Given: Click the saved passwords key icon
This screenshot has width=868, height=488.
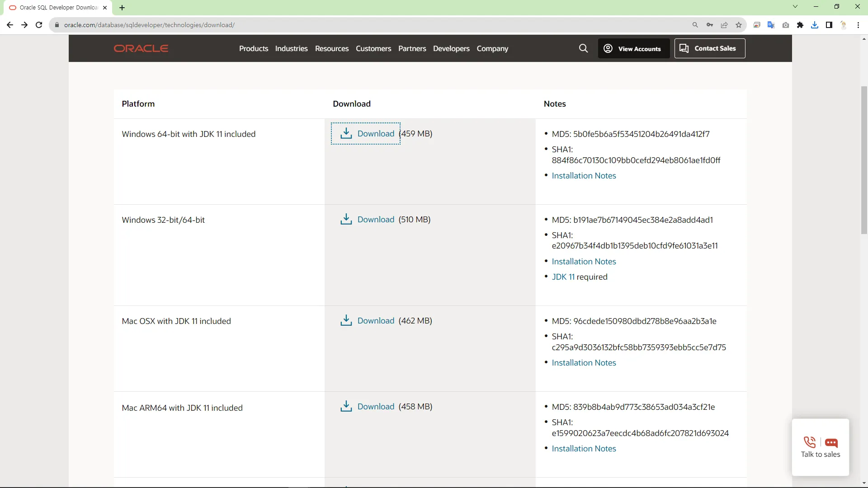Looking at the screenshot, I should tap(710, 25).
